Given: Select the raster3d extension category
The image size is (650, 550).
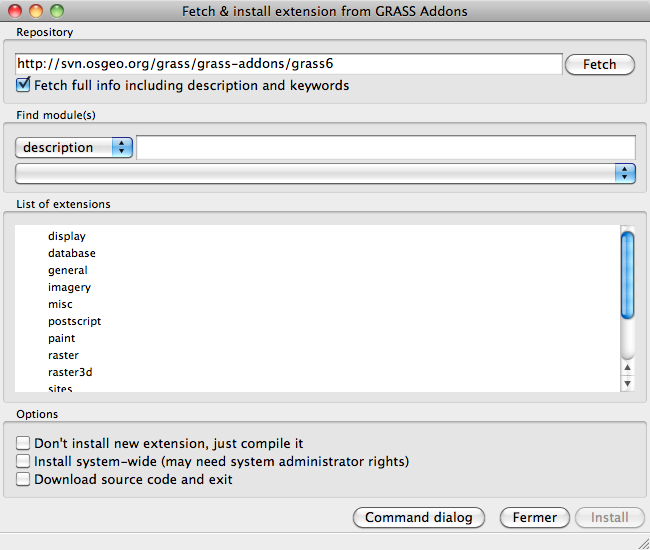Looking at the screenshot, I should pos(70,372).
